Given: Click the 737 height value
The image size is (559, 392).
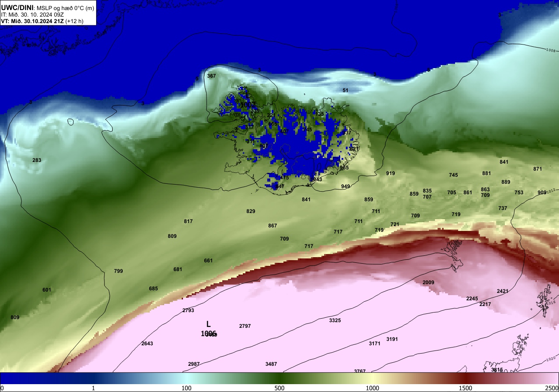Looking at the screenshot, I should [503, 208].
